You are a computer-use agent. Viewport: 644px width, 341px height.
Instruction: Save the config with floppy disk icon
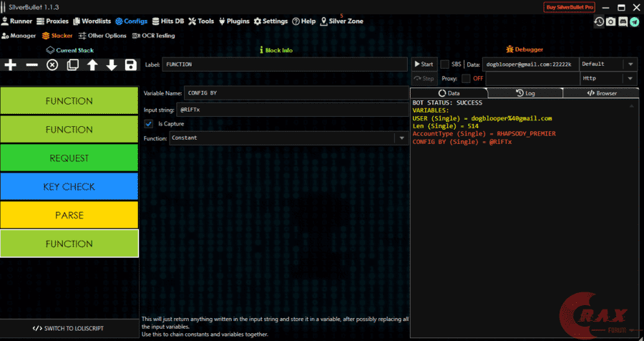click(x=130, y=65)
